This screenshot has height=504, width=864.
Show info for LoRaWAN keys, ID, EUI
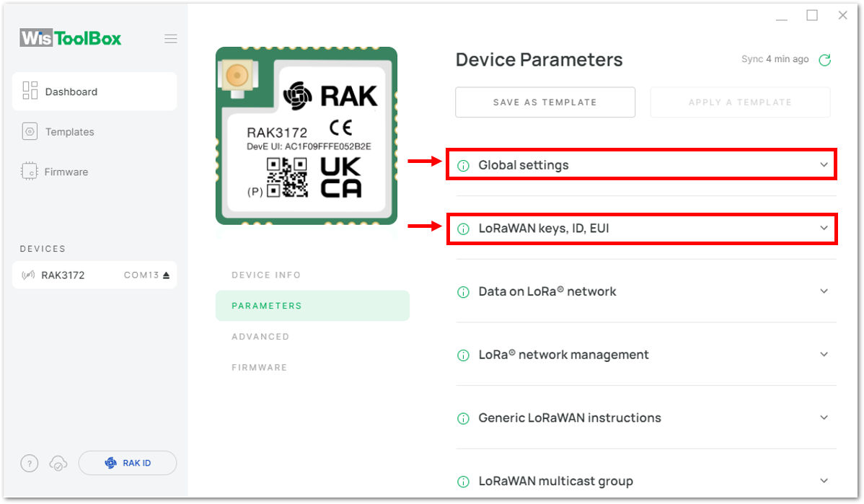(x=464, y=229)
